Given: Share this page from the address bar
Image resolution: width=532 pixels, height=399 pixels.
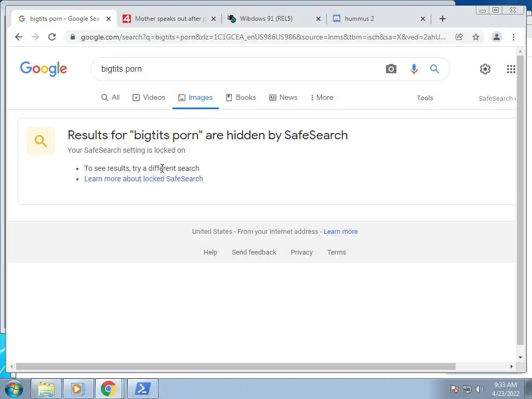Looking at the screenshot, I should click(x=459, y=37).
